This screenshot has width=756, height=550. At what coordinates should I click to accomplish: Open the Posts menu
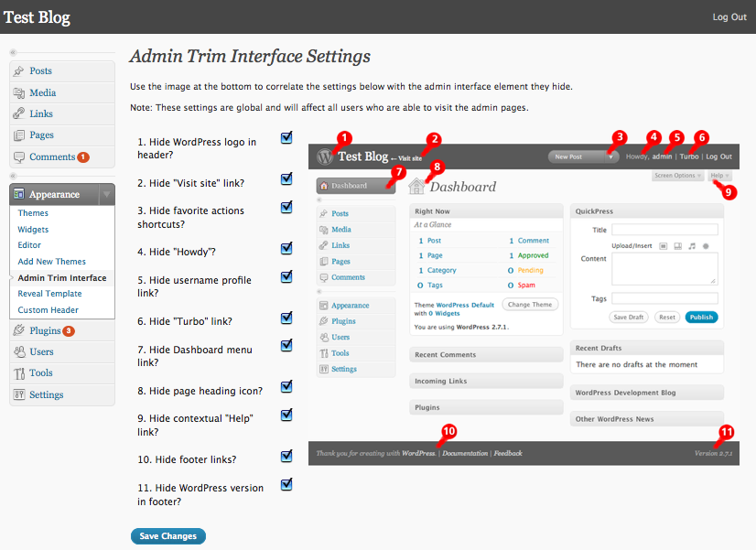(x=40, y=70)
